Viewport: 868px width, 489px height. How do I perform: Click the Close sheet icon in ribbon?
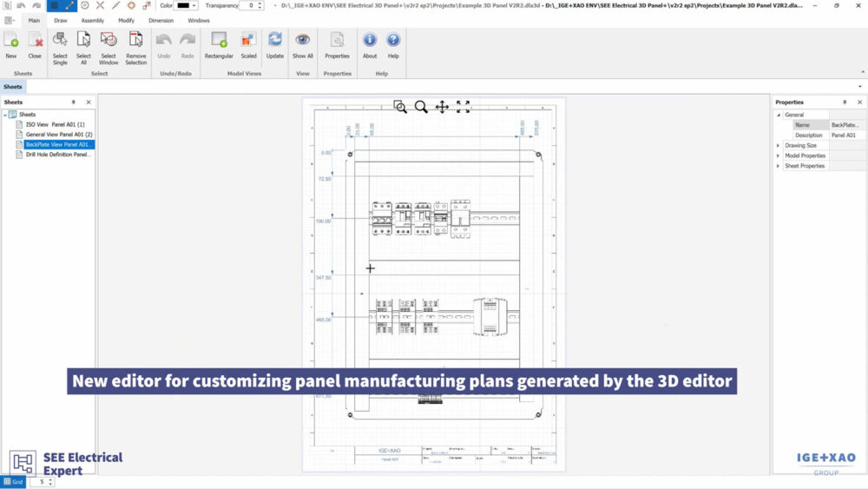(35, 45)
